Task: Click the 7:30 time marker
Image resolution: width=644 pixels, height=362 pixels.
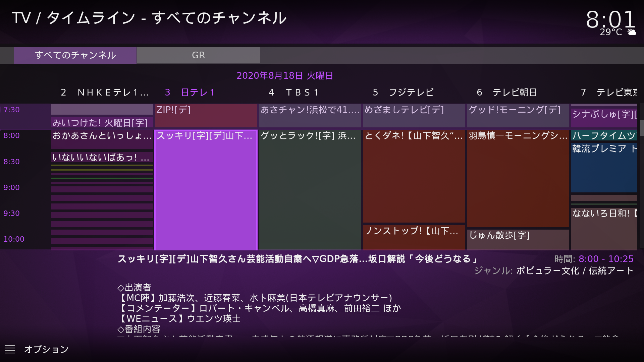Action: point(11,110)
